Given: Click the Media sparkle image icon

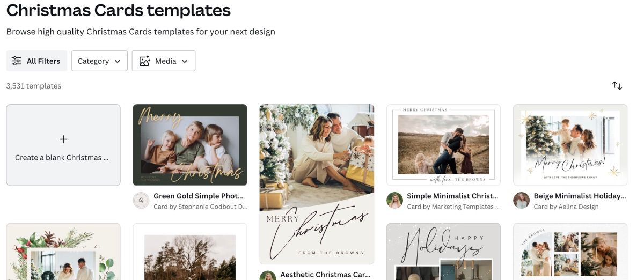Looking at the screenshot, I should [144, 61].
